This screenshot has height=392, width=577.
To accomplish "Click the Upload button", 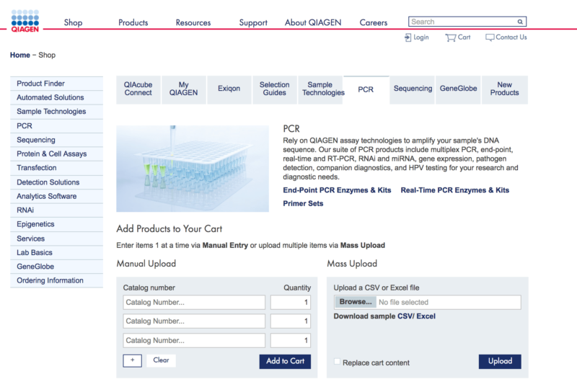I will click(x=500, y=362).
